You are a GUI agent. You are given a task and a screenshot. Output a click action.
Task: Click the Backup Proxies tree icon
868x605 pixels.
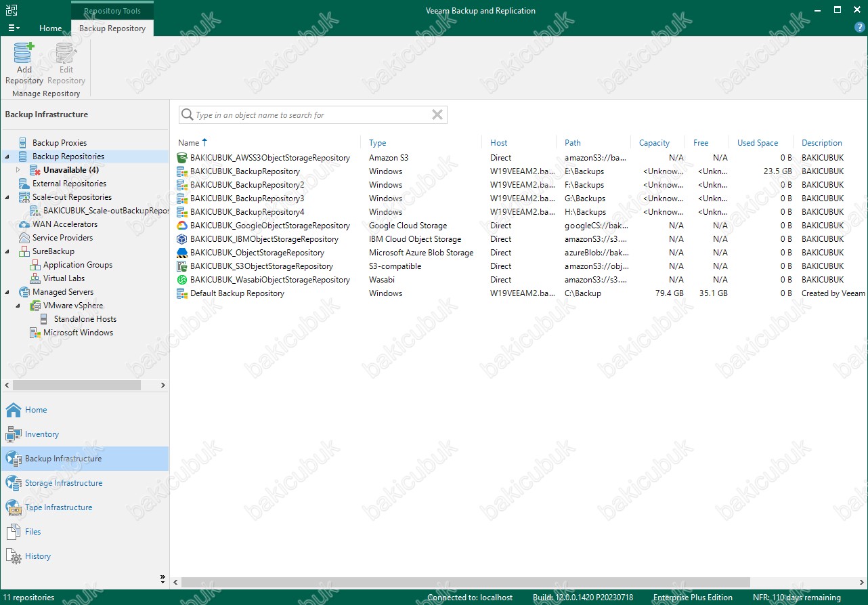coord(23,143)
